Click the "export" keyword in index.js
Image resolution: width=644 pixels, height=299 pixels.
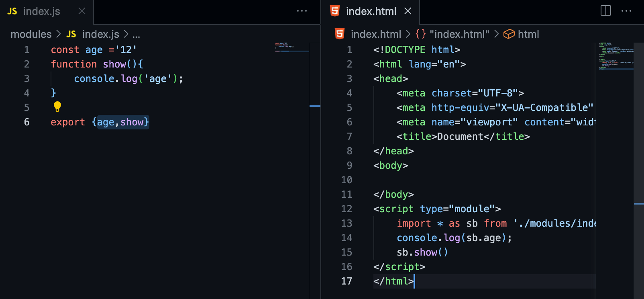click(68, 122)
